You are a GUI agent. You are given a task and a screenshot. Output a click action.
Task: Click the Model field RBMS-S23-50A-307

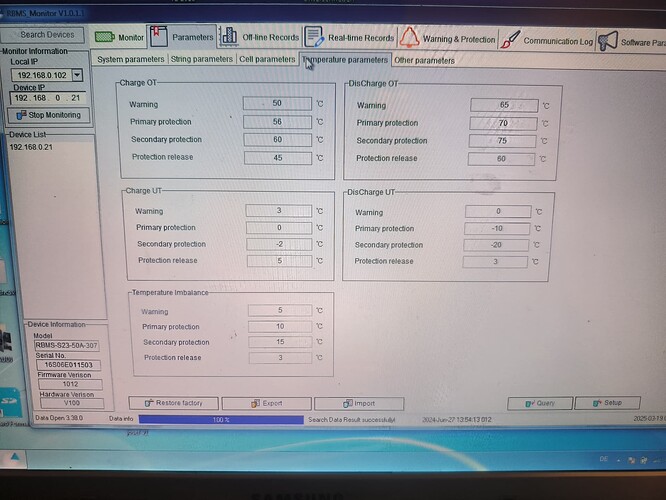[66, 345]
